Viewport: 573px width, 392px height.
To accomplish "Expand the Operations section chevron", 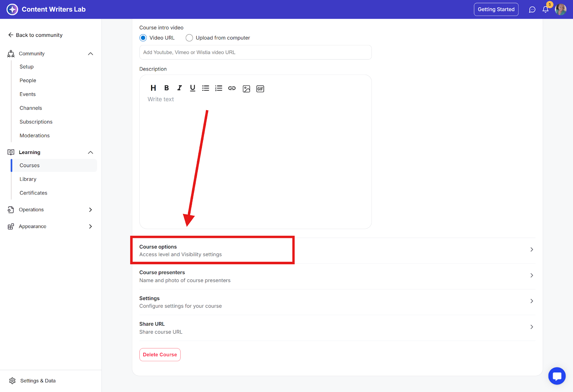I will 91,210.
